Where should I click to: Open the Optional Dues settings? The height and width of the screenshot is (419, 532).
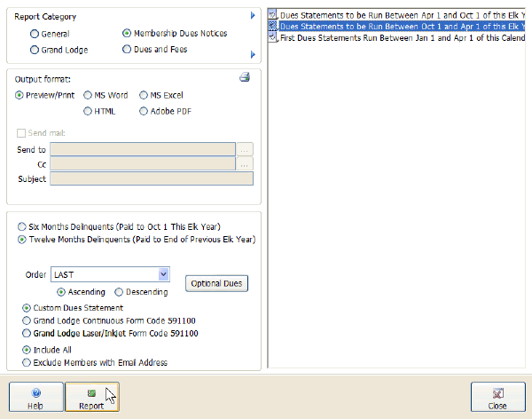coord(218,283)
